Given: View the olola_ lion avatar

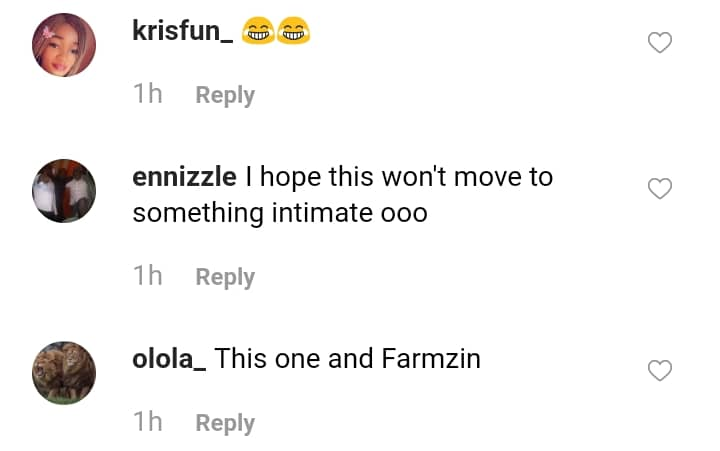Looking at the screenshot, I should [64, 373].
